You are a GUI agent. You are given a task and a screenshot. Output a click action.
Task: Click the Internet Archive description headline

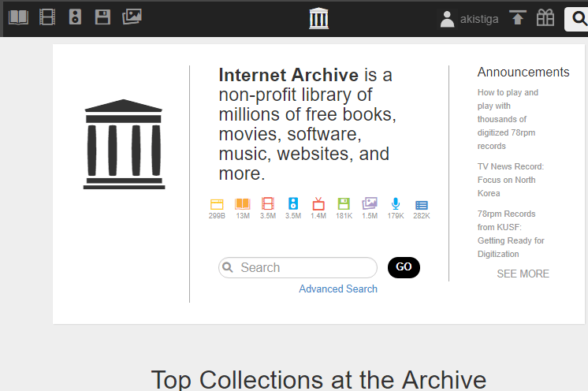(x=307, y=125)
